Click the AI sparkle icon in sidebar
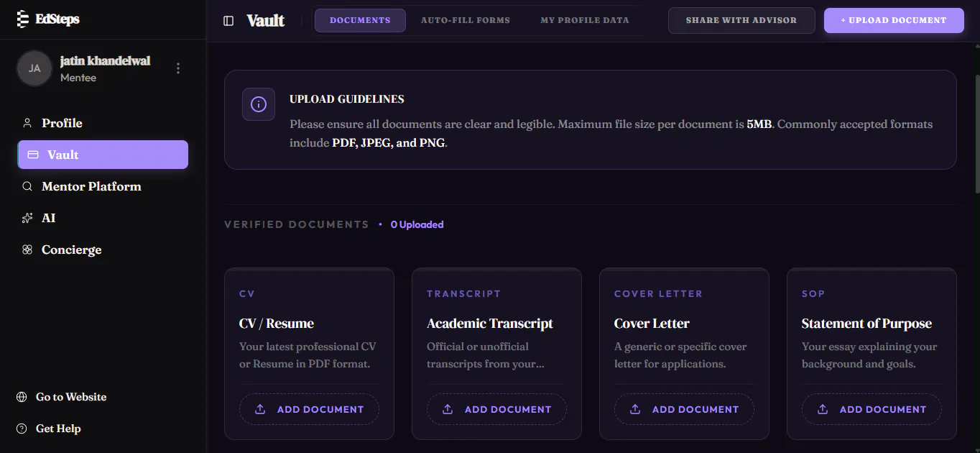 point(27,218)
